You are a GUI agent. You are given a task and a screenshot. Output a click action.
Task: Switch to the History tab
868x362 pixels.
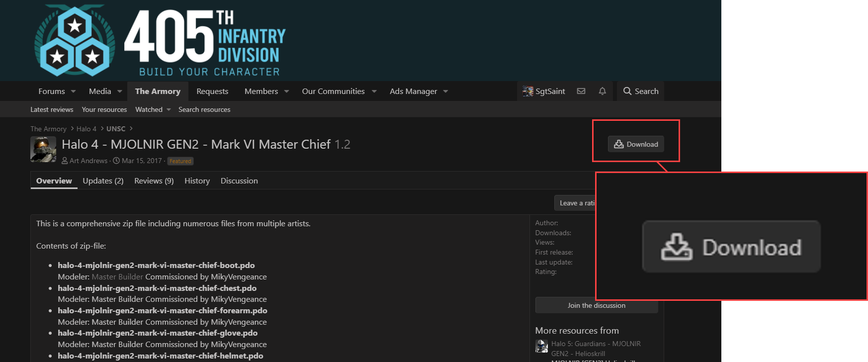pos(197,181)
